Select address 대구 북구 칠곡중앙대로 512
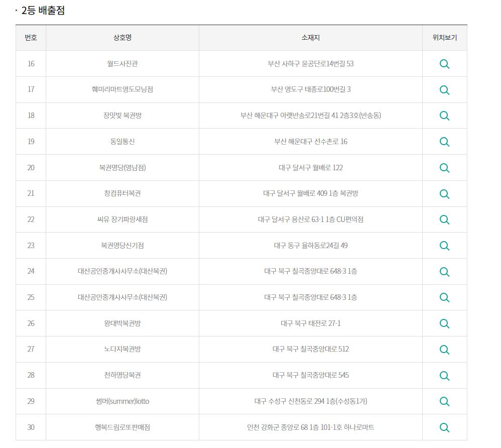The height and width of the screenshot is (448, 501). pyautogui.click(x=311, y=349)
